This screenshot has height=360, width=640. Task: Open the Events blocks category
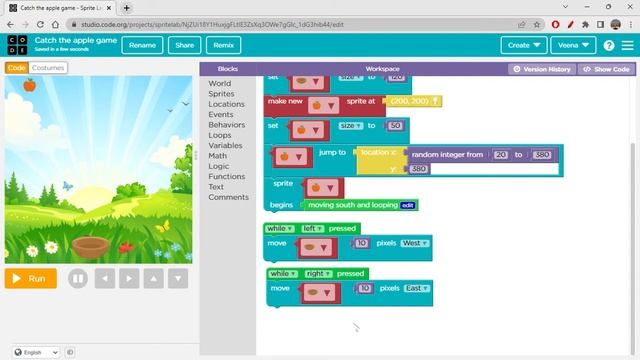221,114
